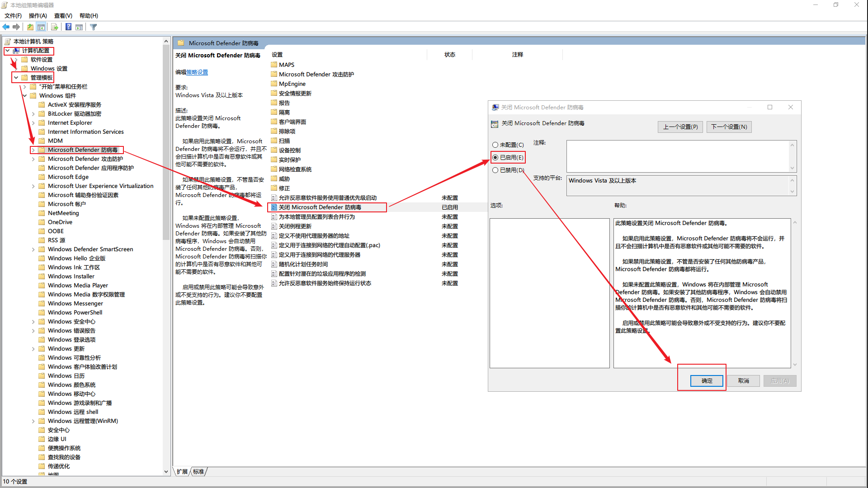The width and height of the screenshot is (868, 488).
Task: Go forward using the grey arrow
Action: [17, 27]
